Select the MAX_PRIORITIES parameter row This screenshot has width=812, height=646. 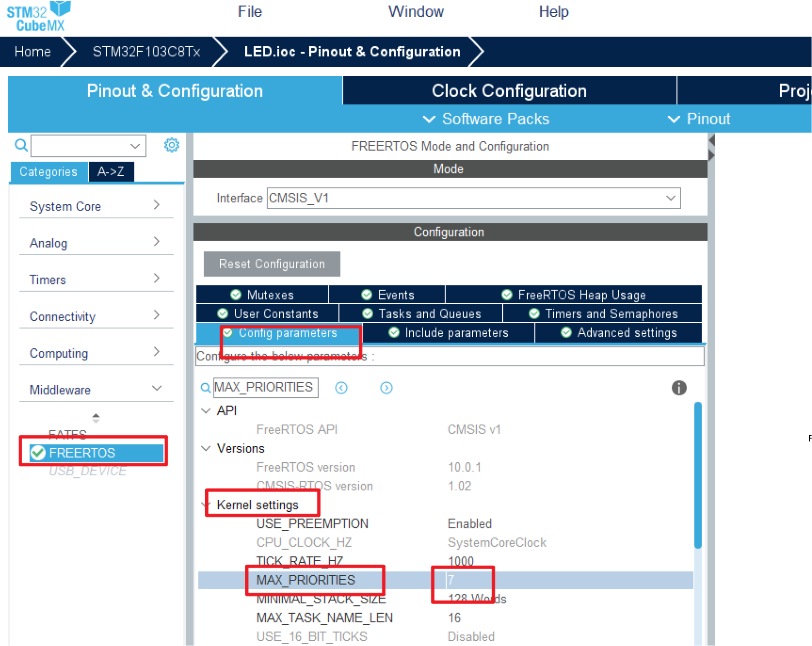446,580
